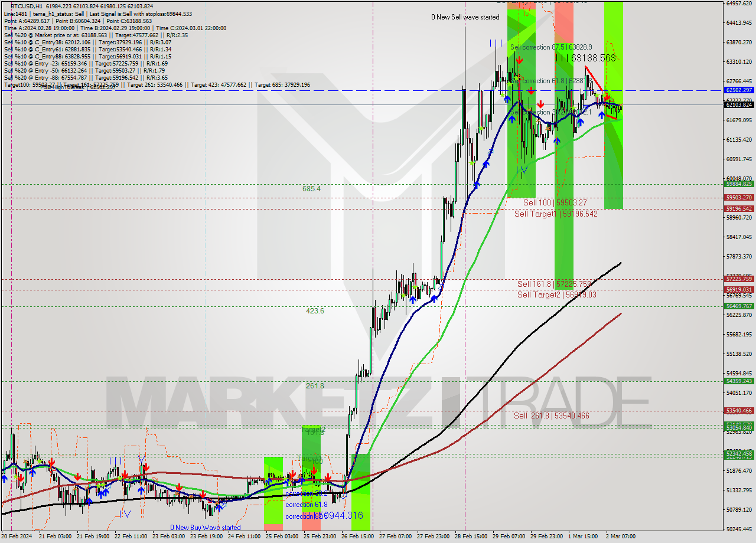Select the green 56469.767 price axis tag
756x543 pixels.
pyautogui.click(x=739, y=306)
